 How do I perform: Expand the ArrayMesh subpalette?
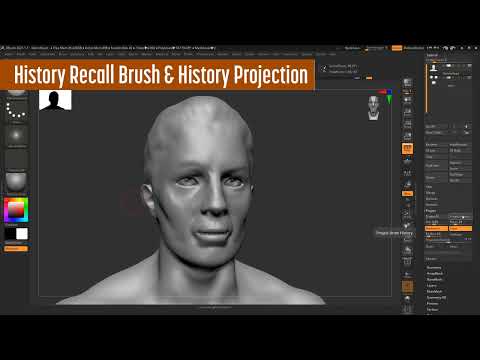(435, 274)
